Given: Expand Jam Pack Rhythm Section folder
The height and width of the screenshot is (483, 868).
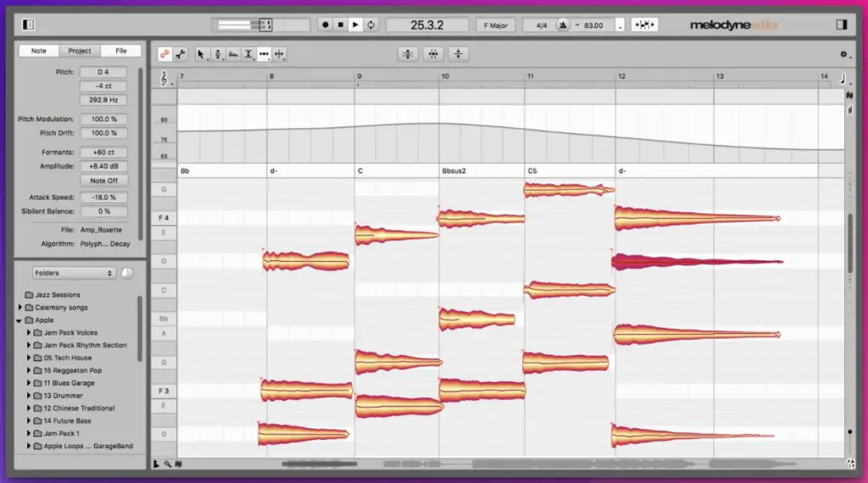Looking at the screenshot, I should (x=29, y=345).
